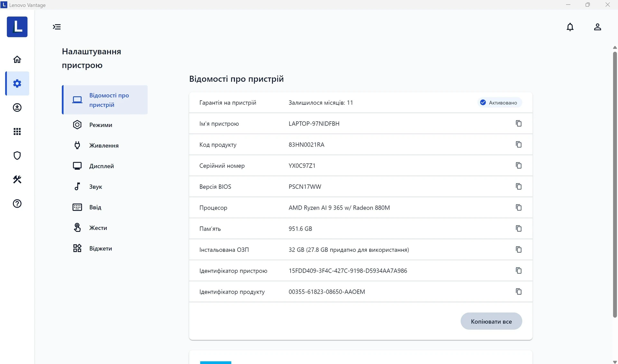The width and height of the screenshot is (618, 364).
Task: Click the scrollbar down arrow
Action: click(x=615, y=362)
